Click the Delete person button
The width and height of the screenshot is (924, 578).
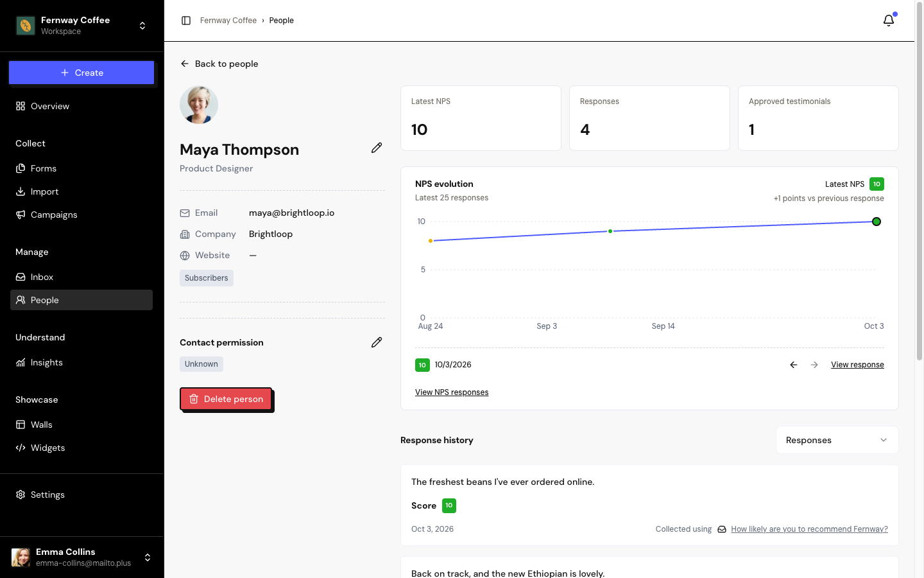tap(226, 399)
